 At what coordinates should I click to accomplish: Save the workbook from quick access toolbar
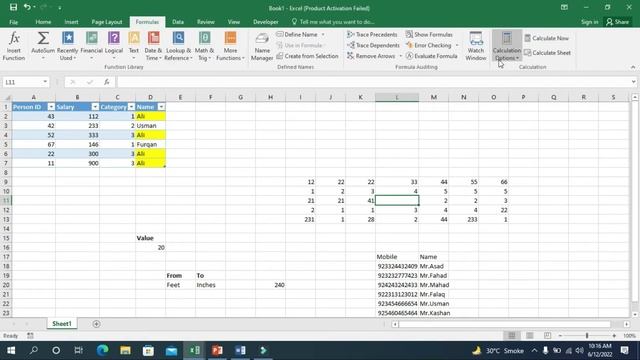tap(13, 7)
